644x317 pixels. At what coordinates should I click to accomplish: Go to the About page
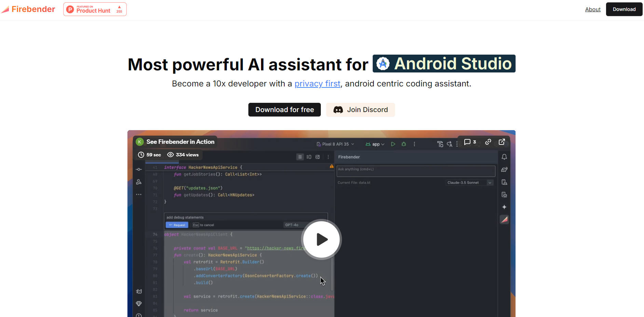[x=592, y=9]
